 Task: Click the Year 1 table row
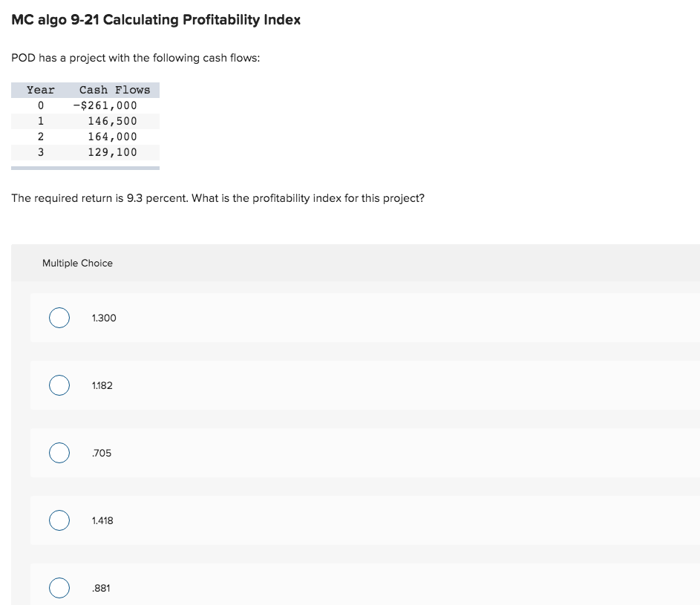tap(85, 121)
